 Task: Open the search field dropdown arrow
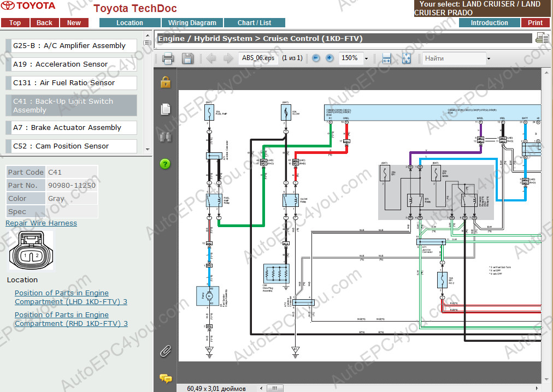(x=488, y=58)
